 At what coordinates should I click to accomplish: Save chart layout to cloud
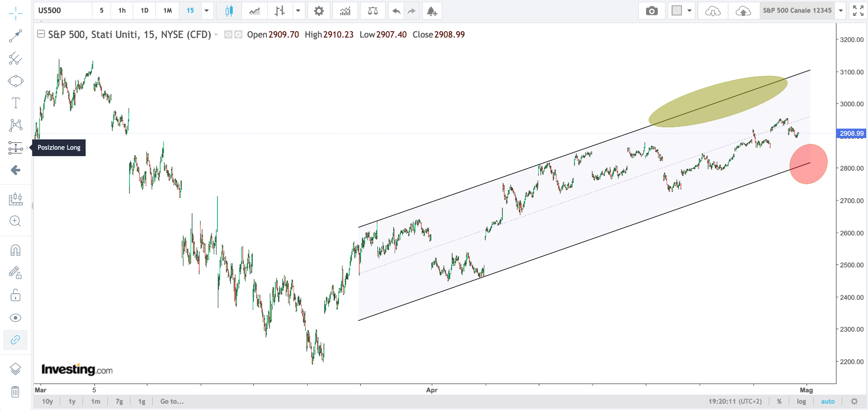point(743,10)
